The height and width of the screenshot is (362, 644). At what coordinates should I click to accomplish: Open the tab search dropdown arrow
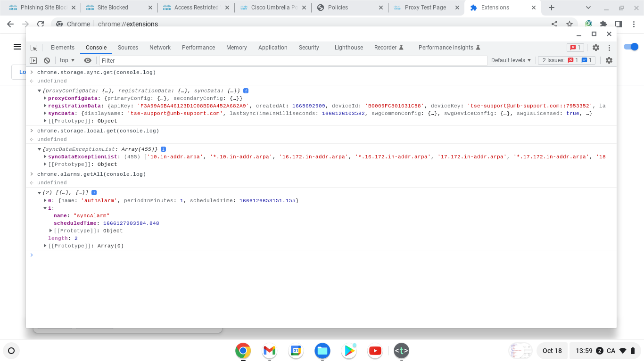(588, 8)
